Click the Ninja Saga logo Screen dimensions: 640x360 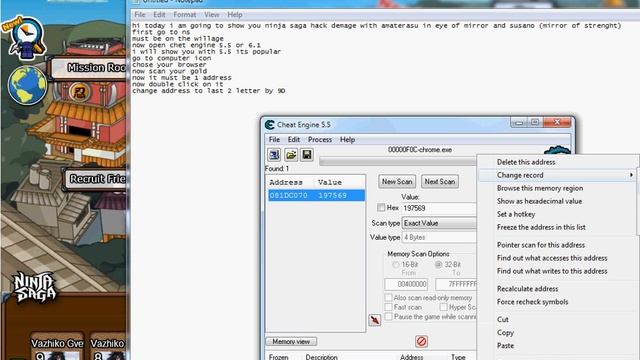coord(35,287)
